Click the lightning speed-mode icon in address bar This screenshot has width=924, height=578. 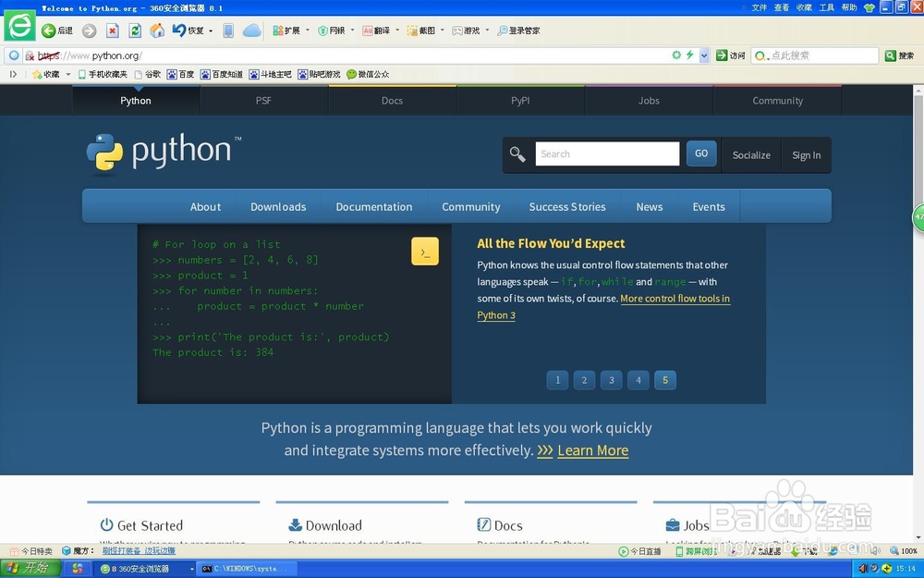(x=689, y=55)
